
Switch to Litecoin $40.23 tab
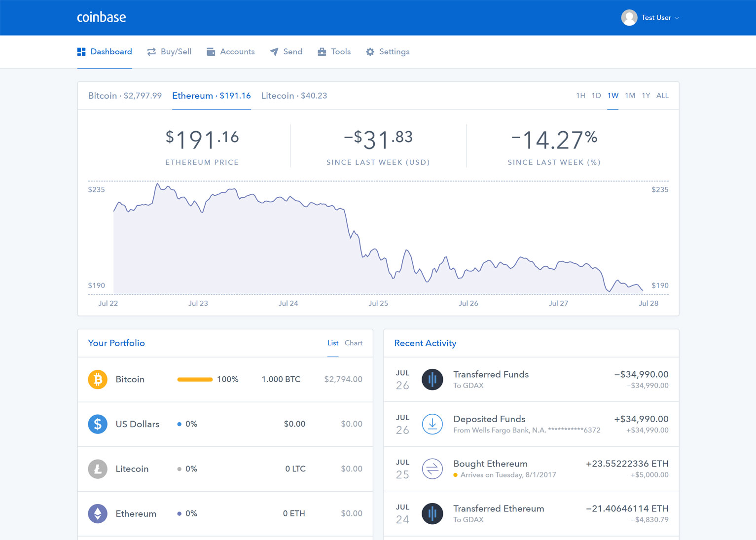tap(294, 96)
